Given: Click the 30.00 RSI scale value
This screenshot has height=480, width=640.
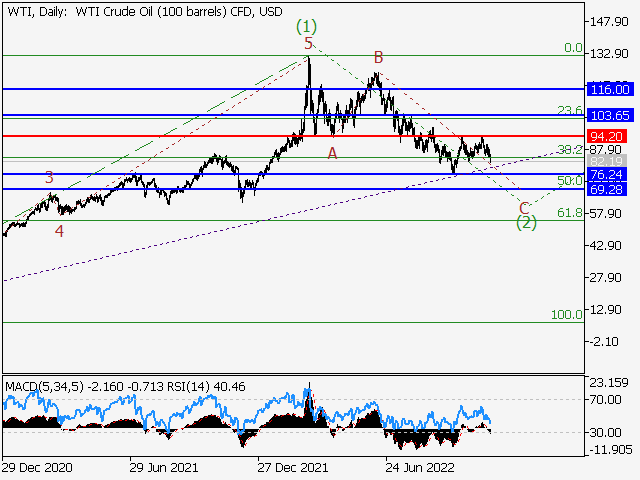Looking at the screenshot, I should [606, 433].
